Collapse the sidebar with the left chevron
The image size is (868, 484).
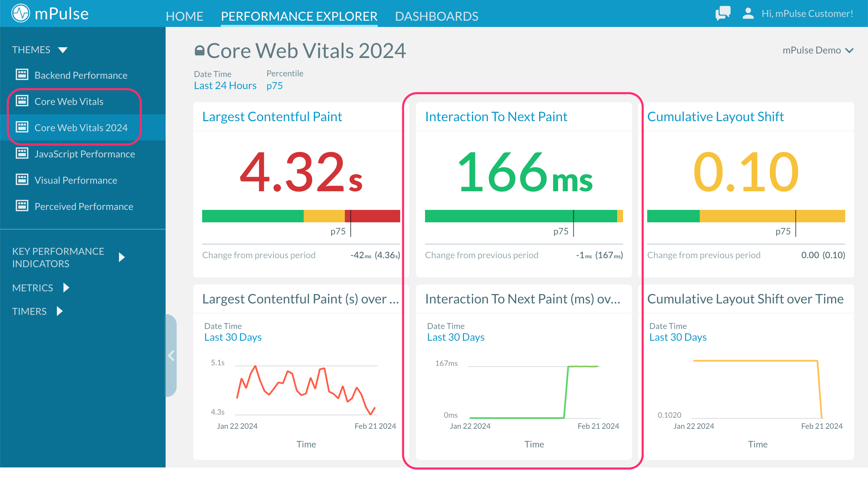pyautogui.click(x=171, y=356)
